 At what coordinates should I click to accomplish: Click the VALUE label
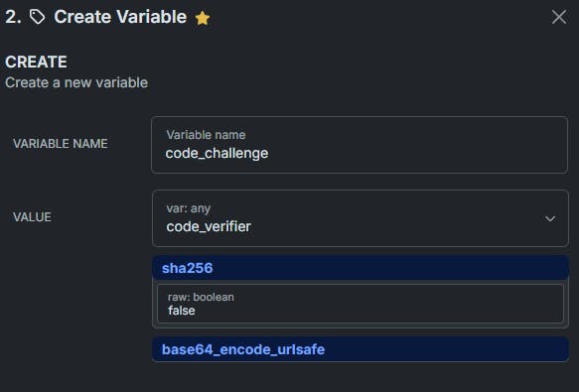click(32, 217)
